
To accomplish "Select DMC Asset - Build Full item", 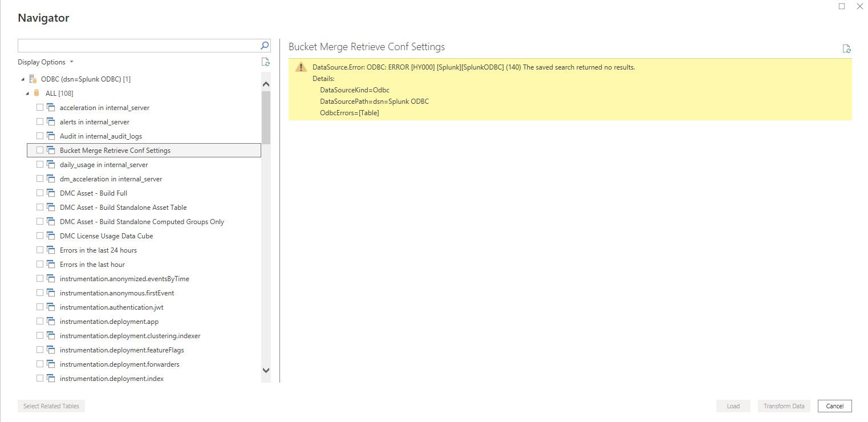I will pos(93,193).
